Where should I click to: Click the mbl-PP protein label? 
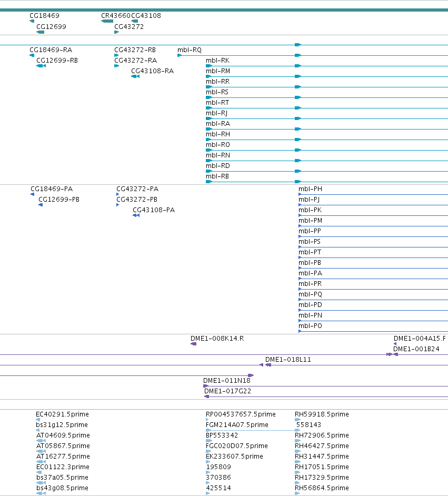310,231
